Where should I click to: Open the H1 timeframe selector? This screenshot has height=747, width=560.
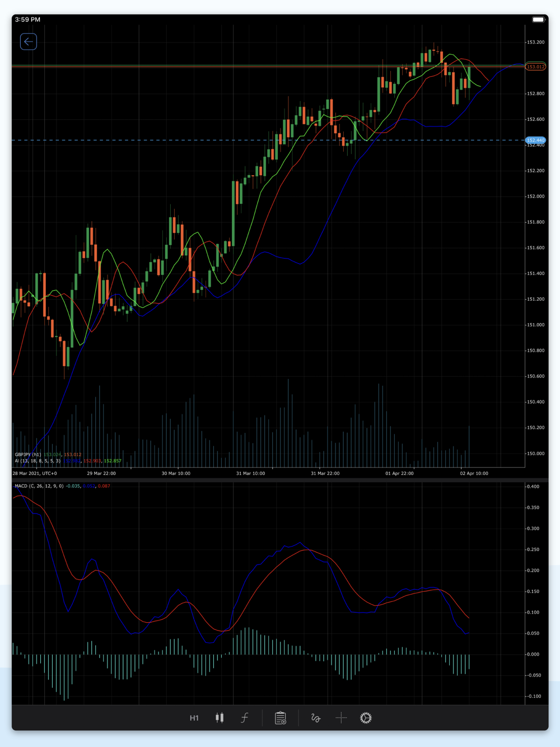tap(194, 718)
